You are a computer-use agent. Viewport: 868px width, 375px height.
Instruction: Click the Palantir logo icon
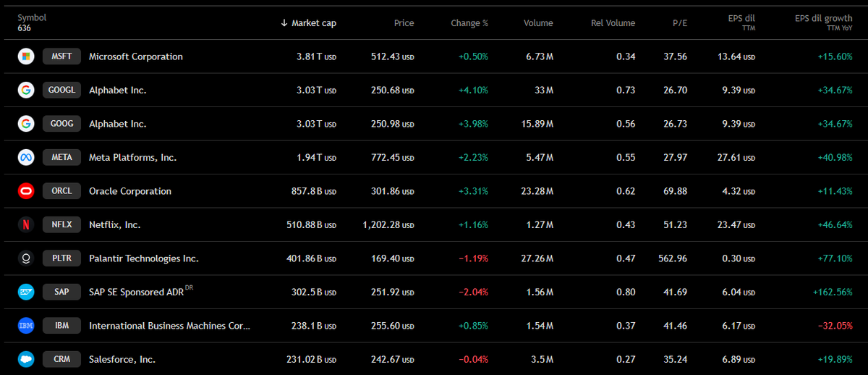[26, 258]
